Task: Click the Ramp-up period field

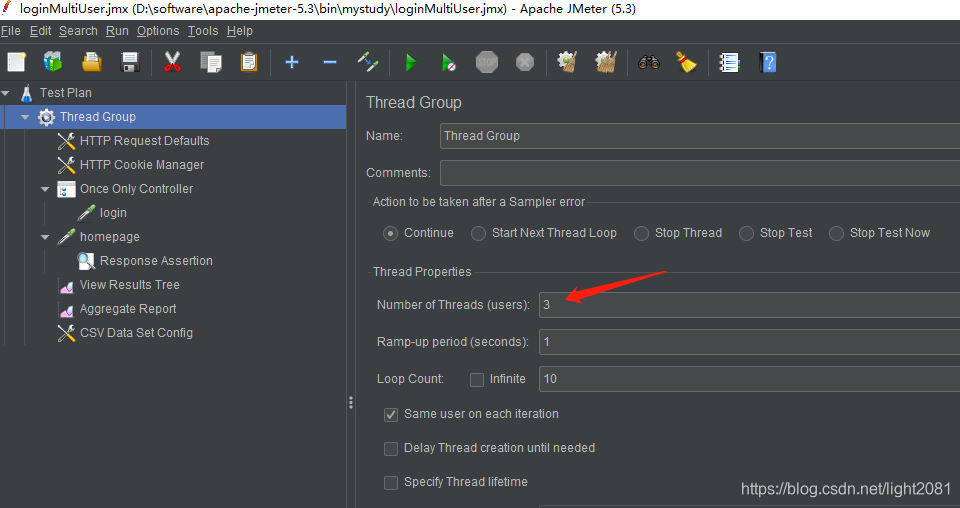Action: 749,342
